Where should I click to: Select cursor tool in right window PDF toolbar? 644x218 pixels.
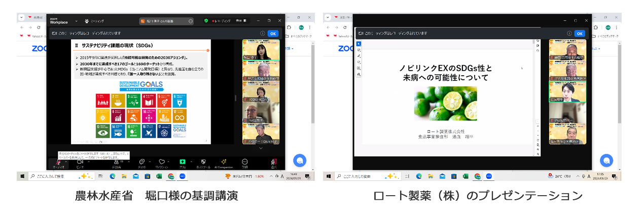(359, 44)
